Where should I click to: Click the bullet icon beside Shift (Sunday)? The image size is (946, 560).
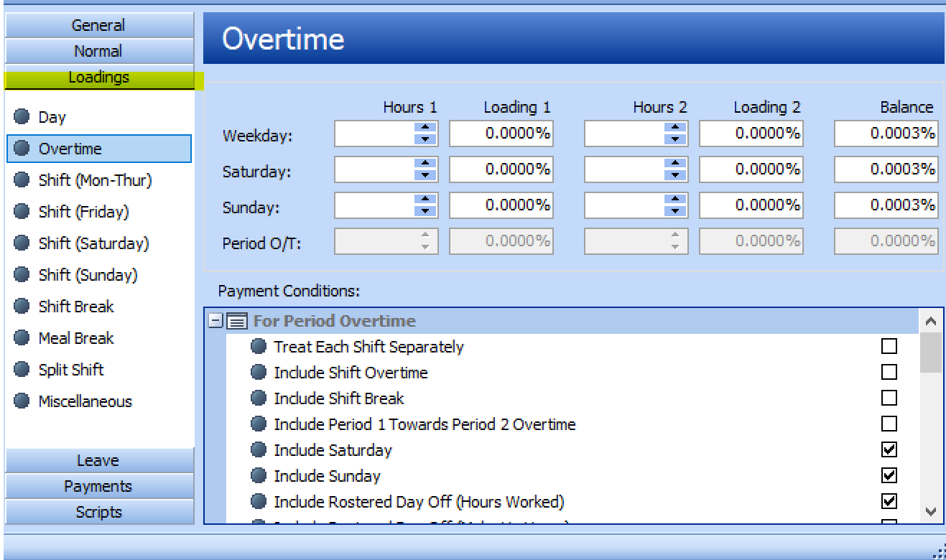click(22, 274)
